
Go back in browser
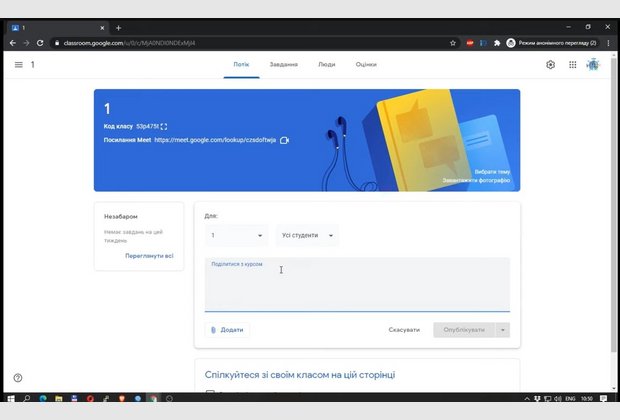click(x=13, y=43)
